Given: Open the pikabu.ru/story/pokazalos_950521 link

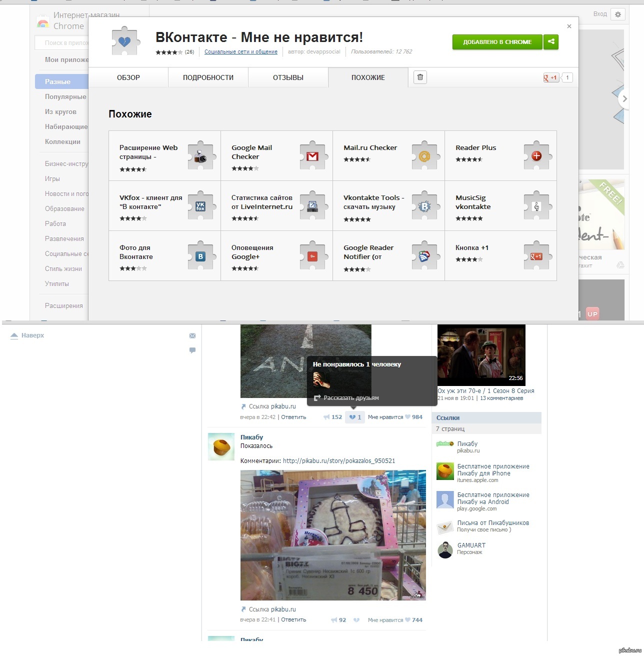Looking at the screenshot, I should coord(339,461).
